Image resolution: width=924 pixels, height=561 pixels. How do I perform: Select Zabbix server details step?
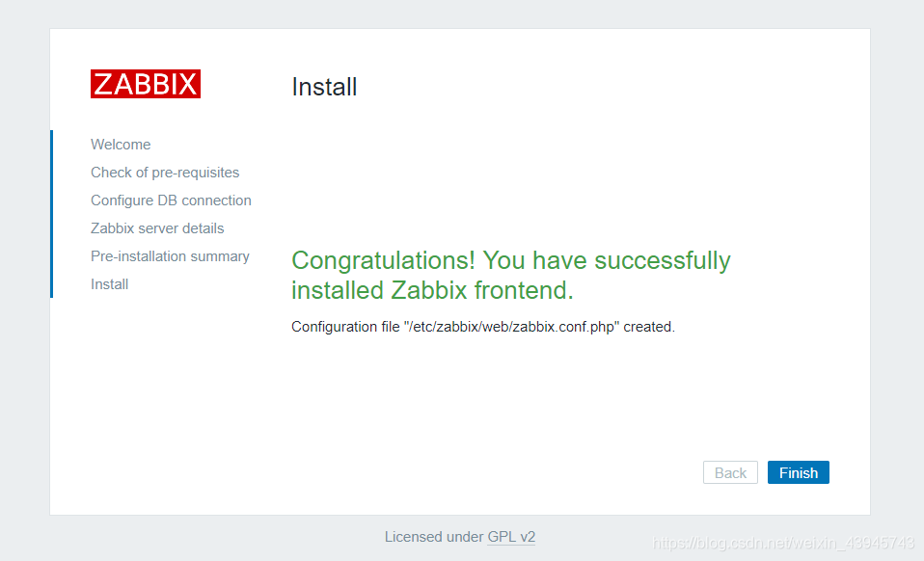(x=157, y=228)
